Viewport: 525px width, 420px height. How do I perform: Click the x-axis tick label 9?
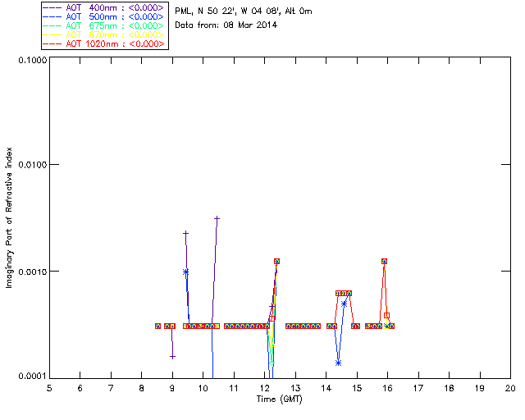(x=172, y=388)
